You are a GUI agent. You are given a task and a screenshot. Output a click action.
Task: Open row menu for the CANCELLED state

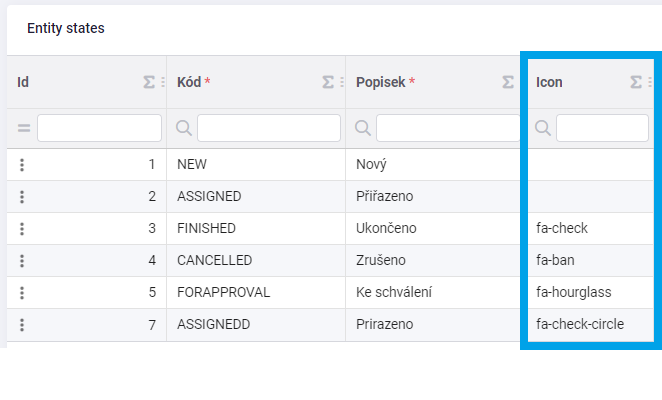(22, 261)
